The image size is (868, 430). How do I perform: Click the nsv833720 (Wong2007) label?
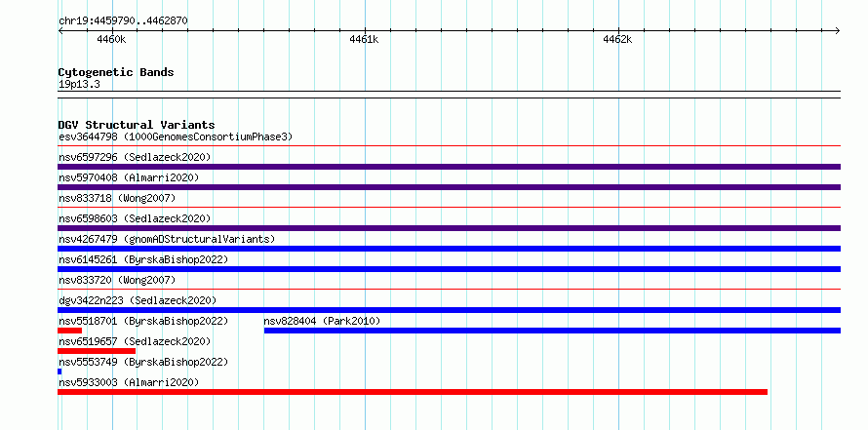[117, 280]
